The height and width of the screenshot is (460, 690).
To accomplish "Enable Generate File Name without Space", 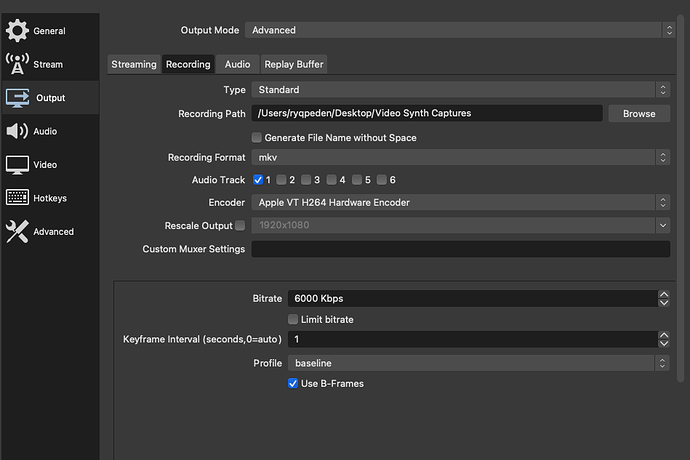I will [x=257, y=137].
